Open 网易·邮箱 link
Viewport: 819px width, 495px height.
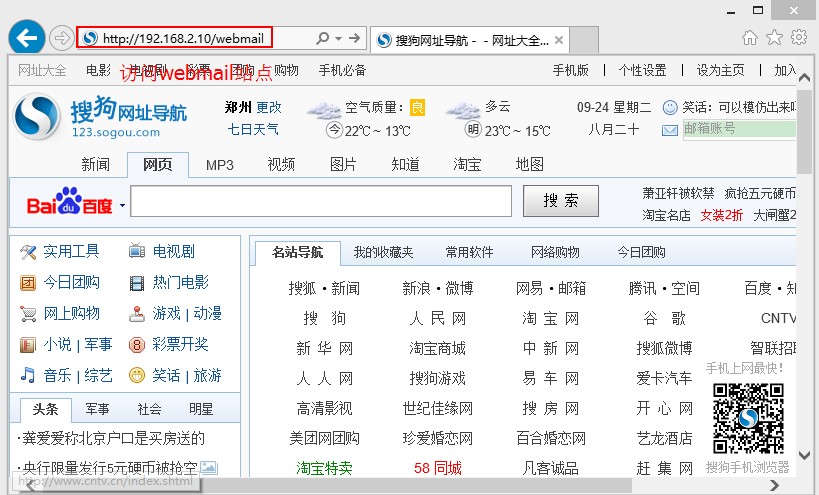[551, 288]
